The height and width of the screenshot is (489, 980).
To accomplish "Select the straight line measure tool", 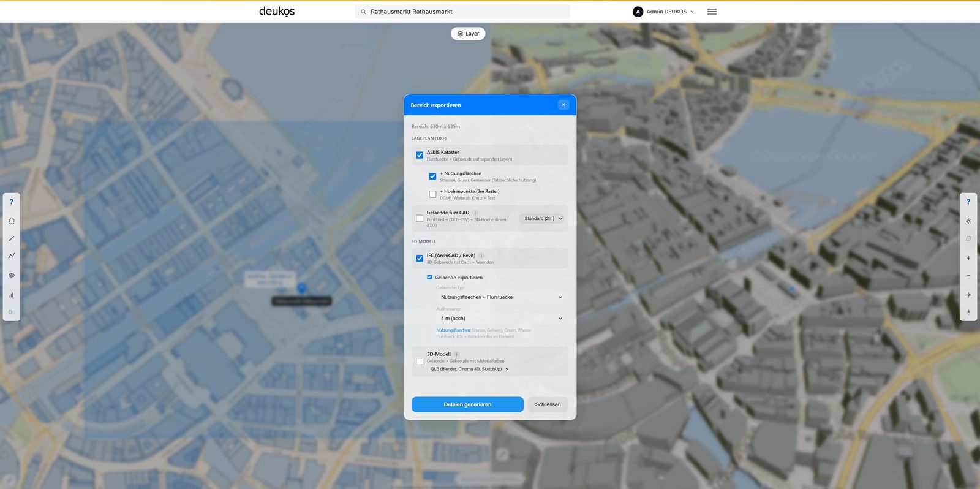I will point(11,238).
